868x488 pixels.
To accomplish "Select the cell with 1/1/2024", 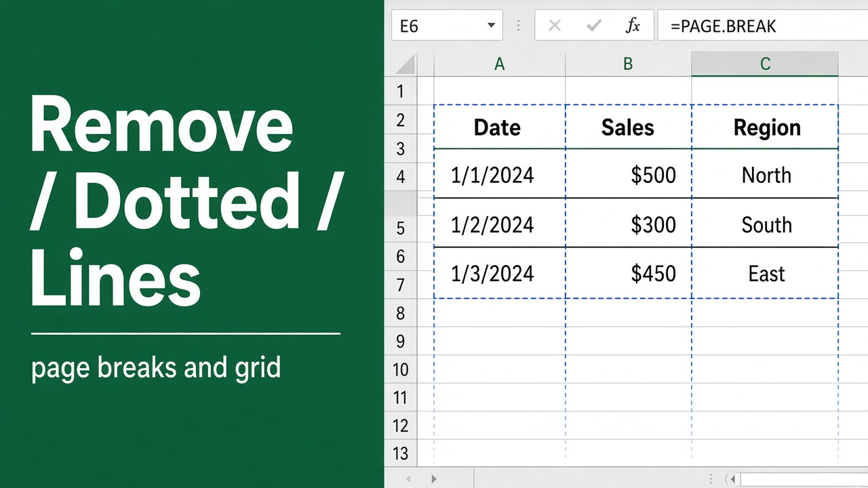I will tap(500, 174).
